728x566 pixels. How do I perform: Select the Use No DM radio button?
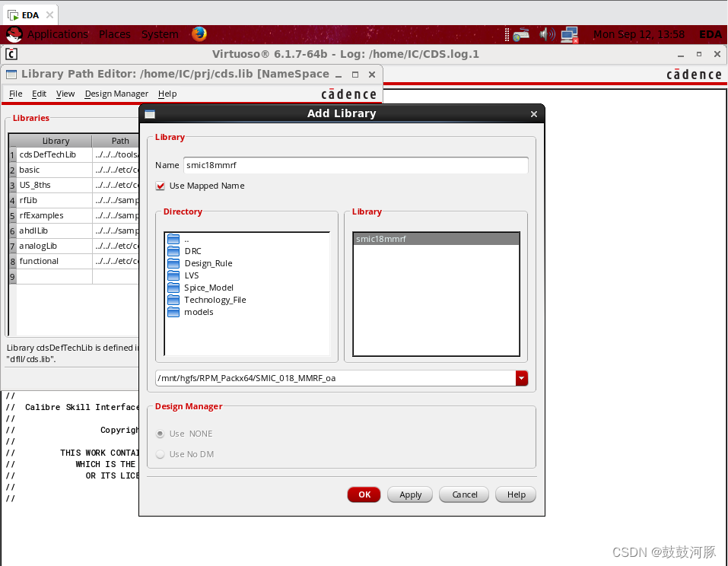tap(160, 454)
